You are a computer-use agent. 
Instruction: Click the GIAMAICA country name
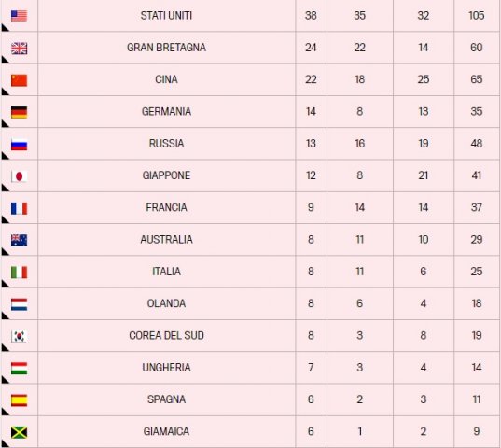(166, 431)
